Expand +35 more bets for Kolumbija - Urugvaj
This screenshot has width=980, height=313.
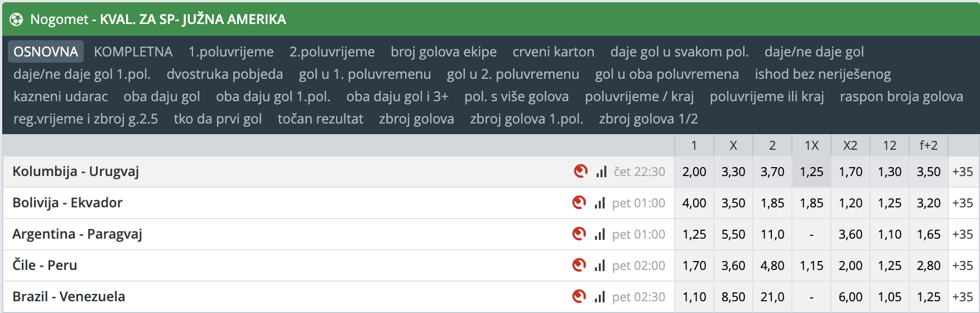point(963,172)
